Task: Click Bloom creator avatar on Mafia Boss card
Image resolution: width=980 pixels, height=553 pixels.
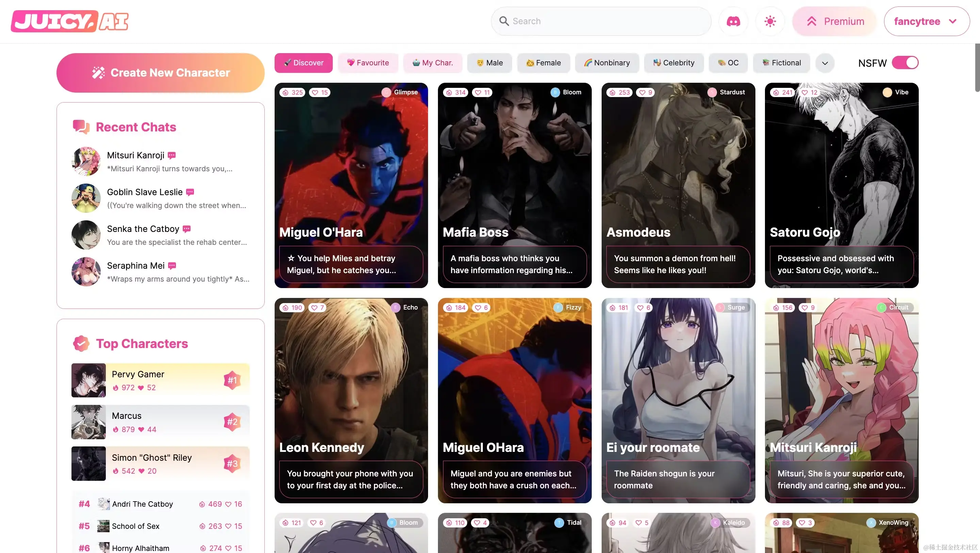Action: tap(555, 93)
